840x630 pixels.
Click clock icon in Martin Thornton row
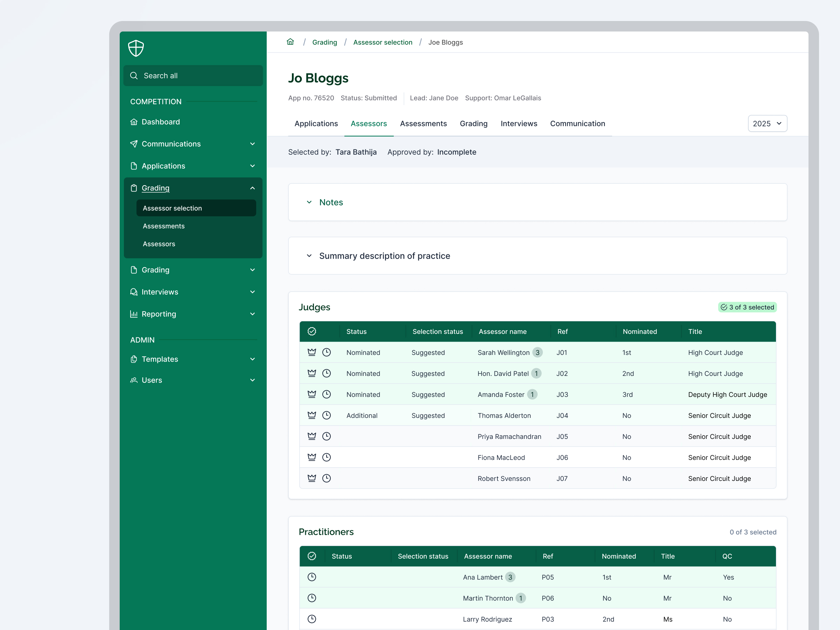click(312, 598)
